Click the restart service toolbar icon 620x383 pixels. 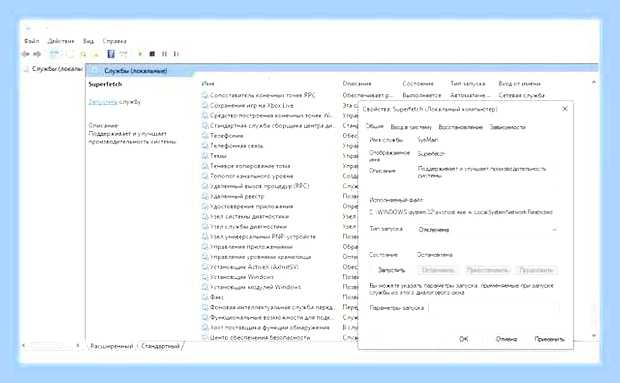tap(176, 54)
